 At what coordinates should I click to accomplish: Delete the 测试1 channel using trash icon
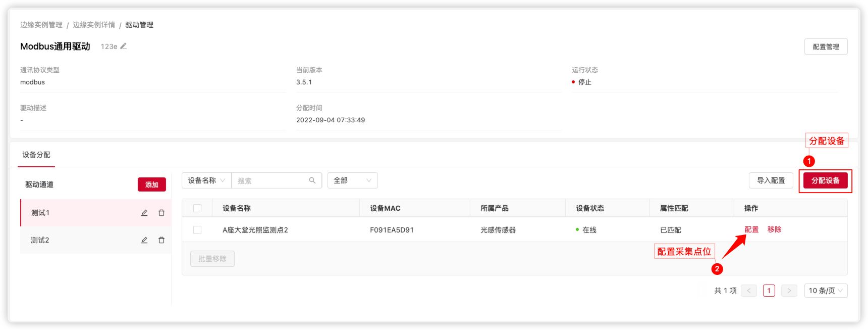click(x=161, y=213)
